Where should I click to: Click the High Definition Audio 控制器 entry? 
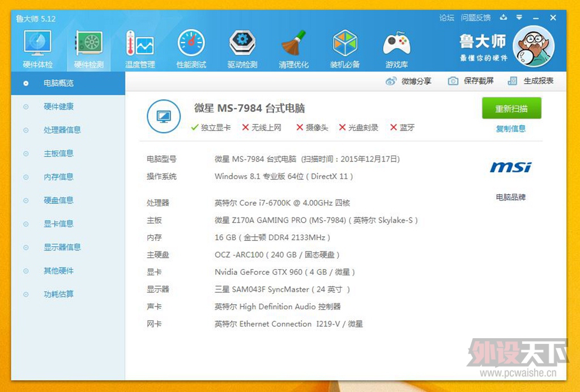click(x=278, y=306)
